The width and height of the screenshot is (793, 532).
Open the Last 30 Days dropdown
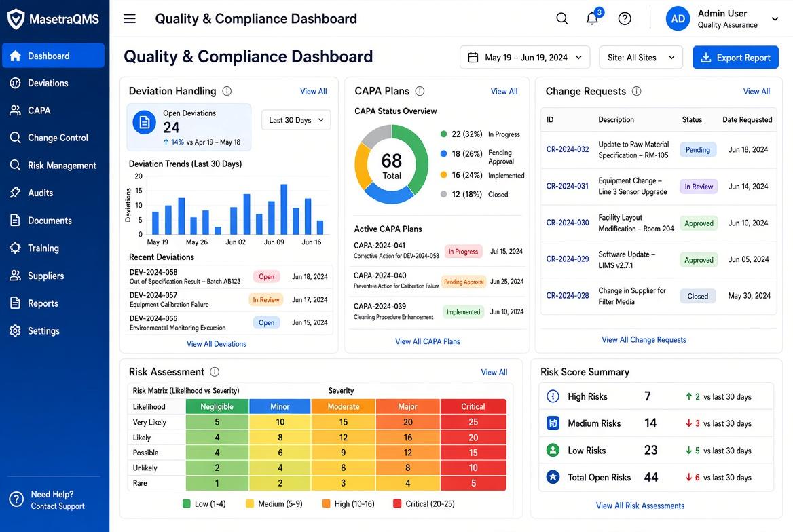click(x=296, y=120)
